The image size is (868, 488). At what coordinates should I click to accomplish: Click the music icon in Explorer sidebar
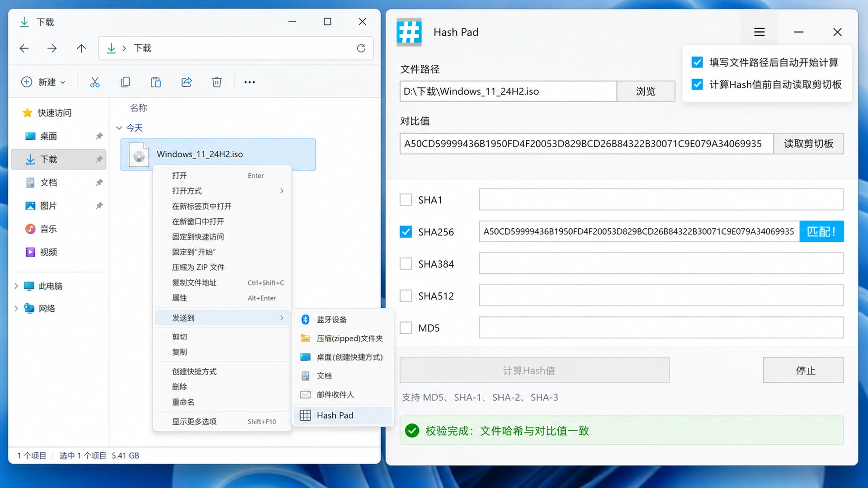click(x=30, y=229)
